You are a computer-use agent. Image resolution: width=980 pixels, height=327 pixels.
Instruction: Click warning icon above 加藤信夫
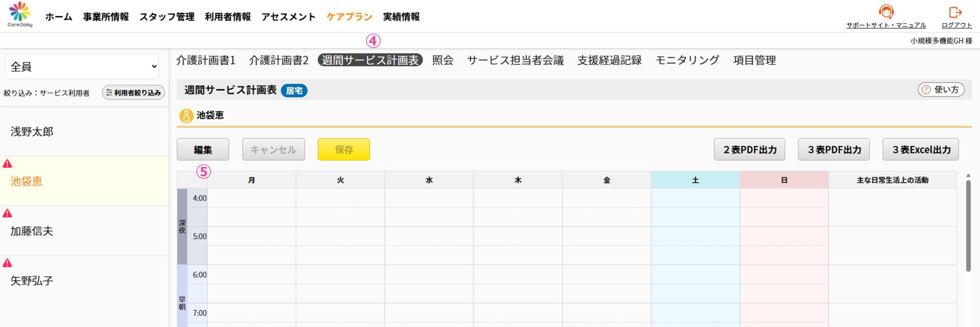tap(8, 213)
